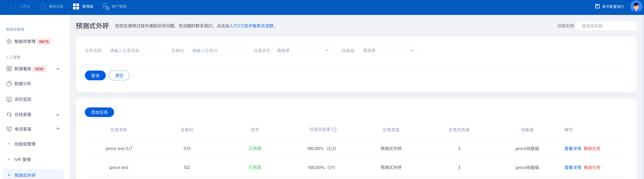Click the 数据分析 pie chart icon
644x179 pixels.
tap(9, 83)
